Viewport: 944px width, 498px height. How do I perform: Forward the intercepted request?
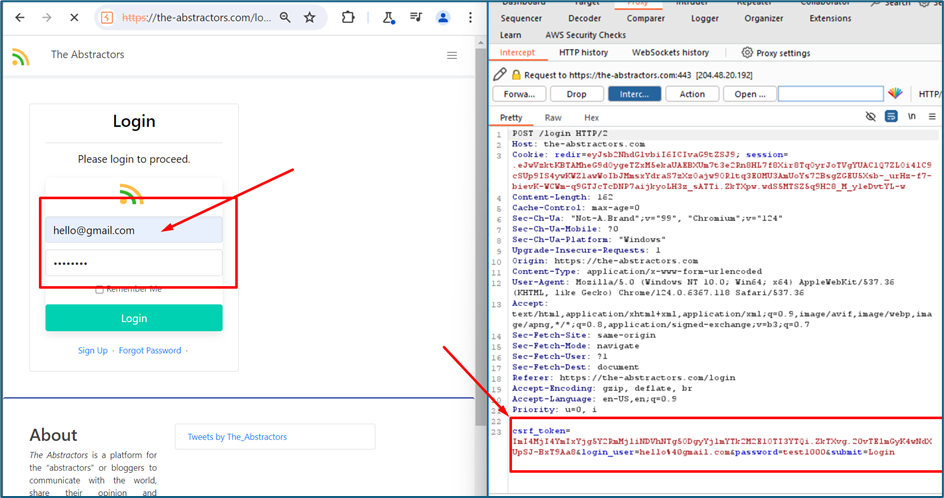click(519, 94)
